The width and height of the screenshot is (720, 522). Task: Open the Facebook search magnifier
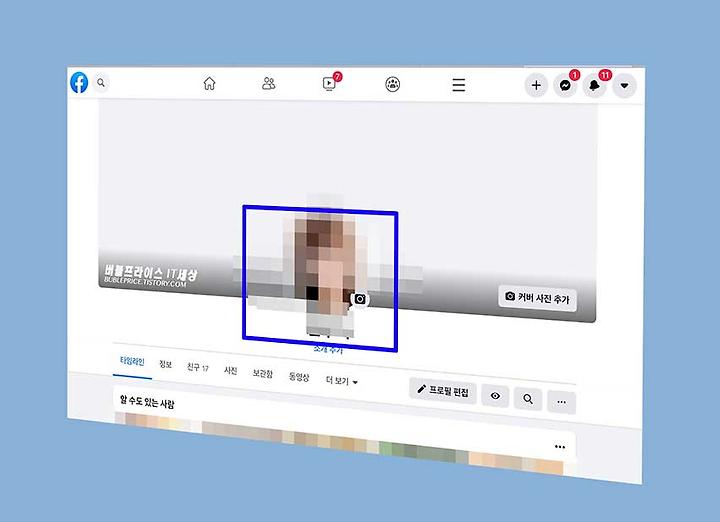click(x=101, y=83)
